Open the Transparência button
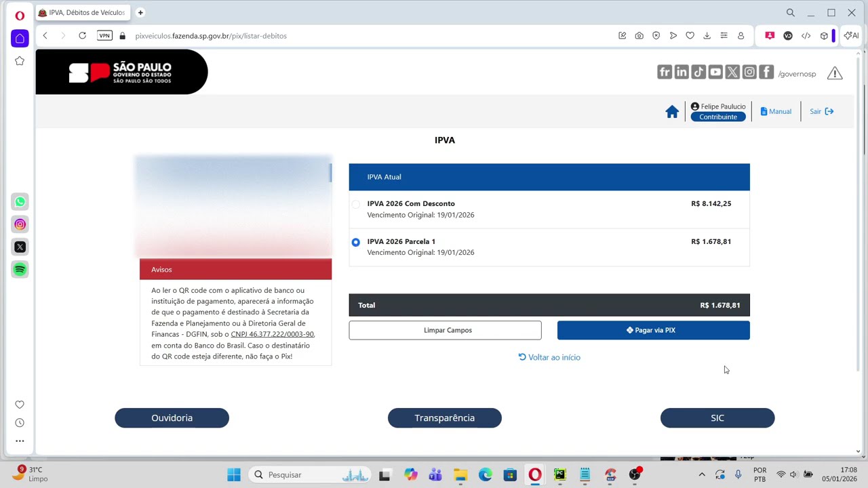The image size is (868, 488). (x=445, y=418)
